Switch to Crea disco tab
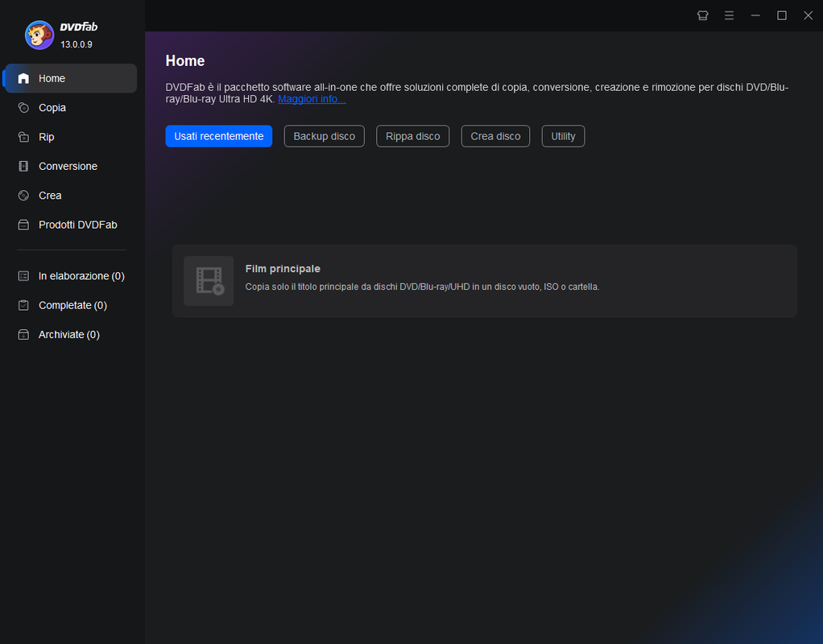The height and width of the screenshot is (644, 823). pos(495,136)
